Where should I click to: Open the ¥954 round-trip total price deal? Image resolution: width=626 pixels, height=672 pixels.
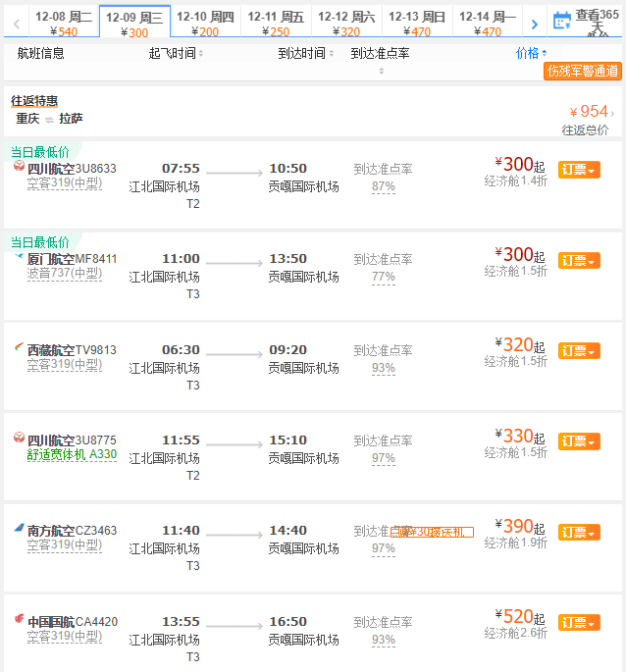[x=592, y=112]
